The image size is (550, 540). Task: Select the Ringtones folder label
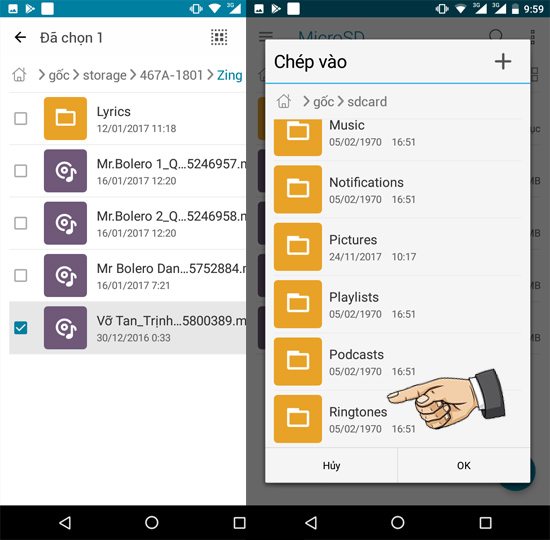pyautogui.click(x=358, y=412)
